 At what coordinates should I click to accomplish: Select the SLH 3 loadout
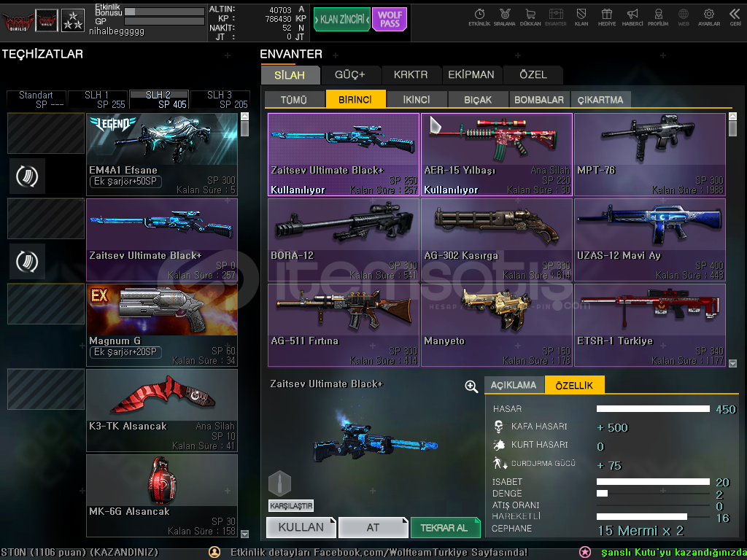coord(220,99)
